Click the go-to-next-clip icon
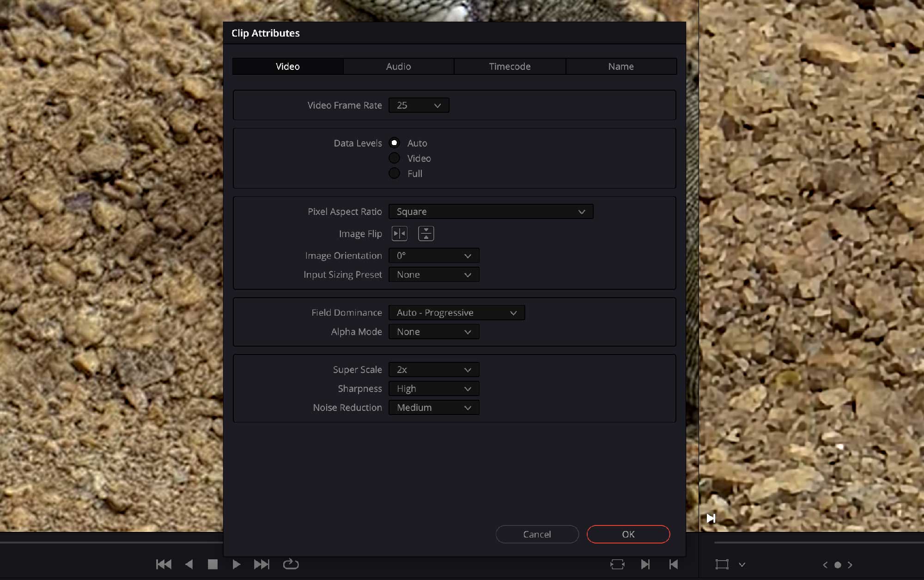Viewport: 924px width, 580px height. [645, 564]
